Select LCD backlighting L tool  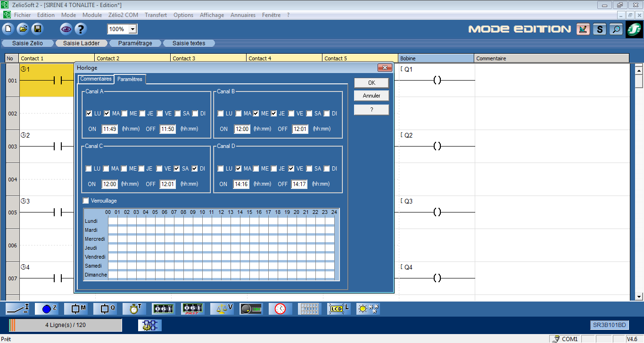point(339,309)
